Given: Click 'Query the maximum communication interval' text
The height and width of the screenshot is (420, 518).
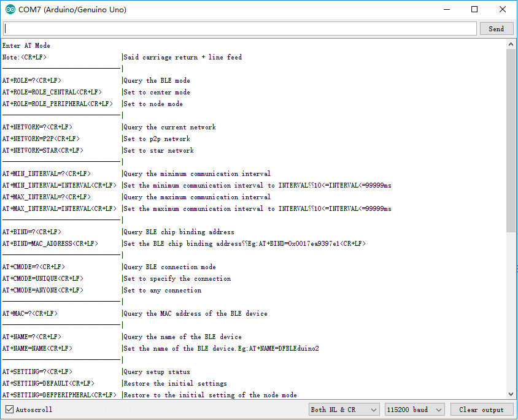Looking at the screenshot, I should click(197, 197).
